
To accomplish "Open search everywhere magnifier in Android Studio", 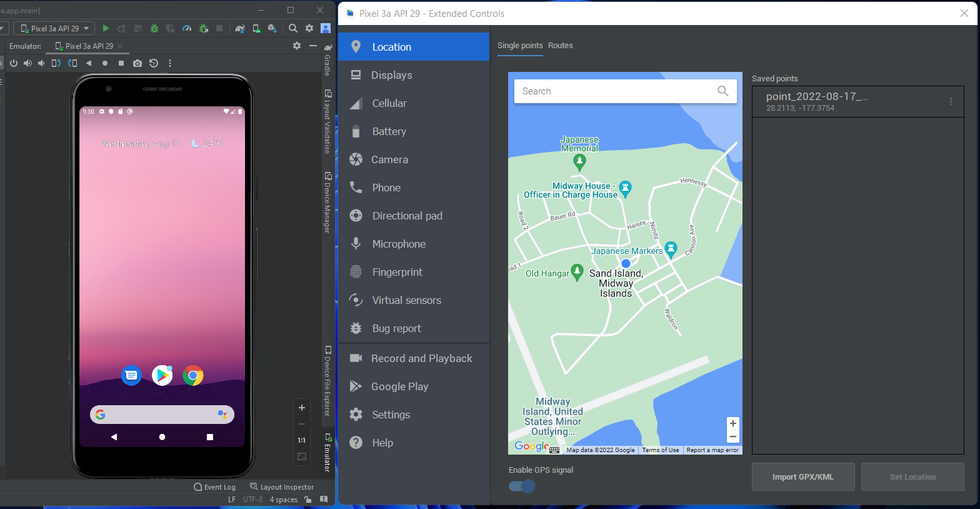I will [x=293, y=28].
